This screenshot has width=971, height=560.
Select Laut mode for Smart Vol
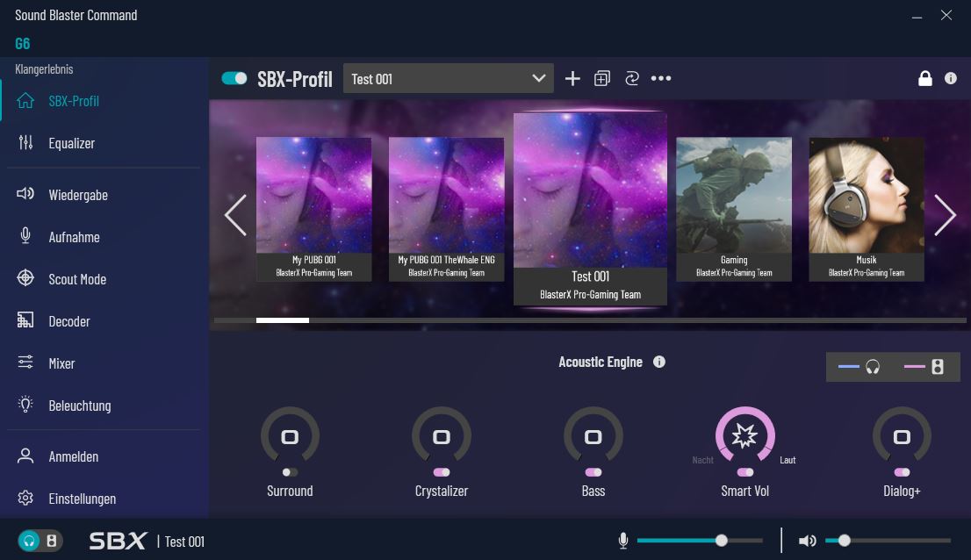(x=788, y=460)
